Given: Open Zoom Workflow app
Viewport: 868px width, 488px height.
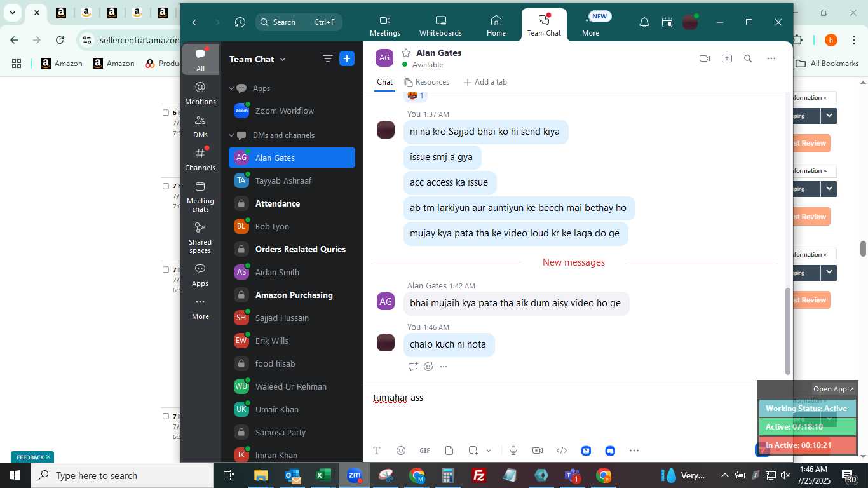Looking at the screenshot, I should tap(292, 111).
